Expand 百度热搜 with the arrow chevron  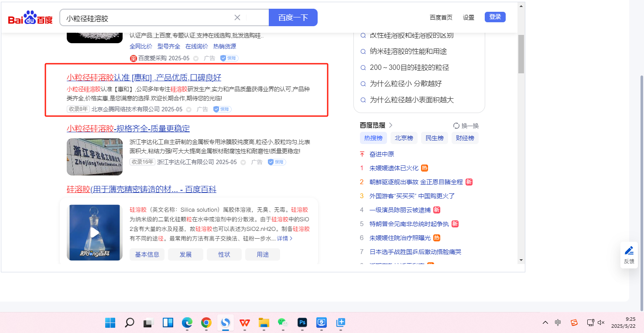coord(391,125)
